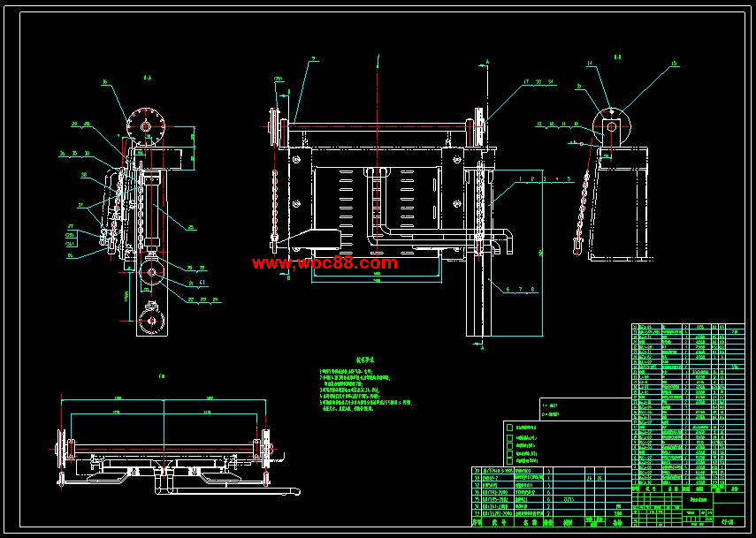This screenshot has width=756, height=538.
Task: Select callout numbers 1 2 3 4 5 on main view
Action: (x=544, y=178)
